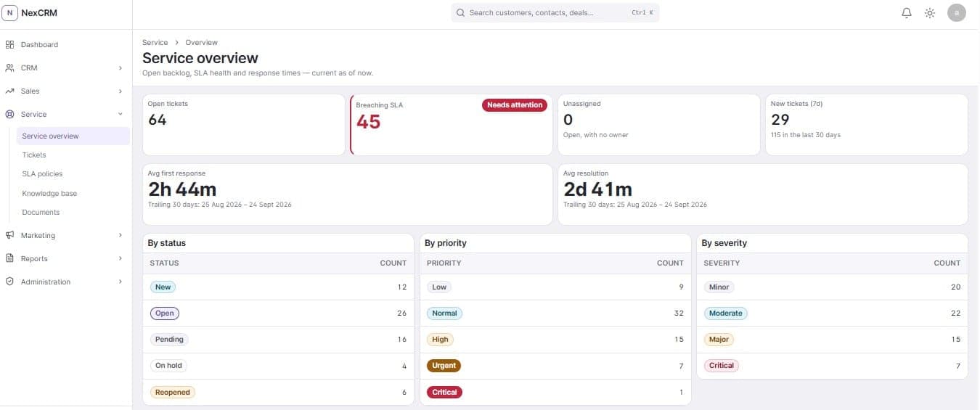Open the Unassigned tickets card
The image size is (980, 410).
click(659, 124)
